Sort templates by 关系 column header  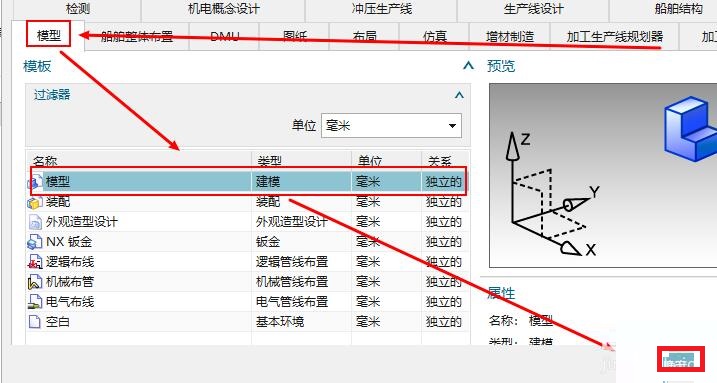[445, 161]
